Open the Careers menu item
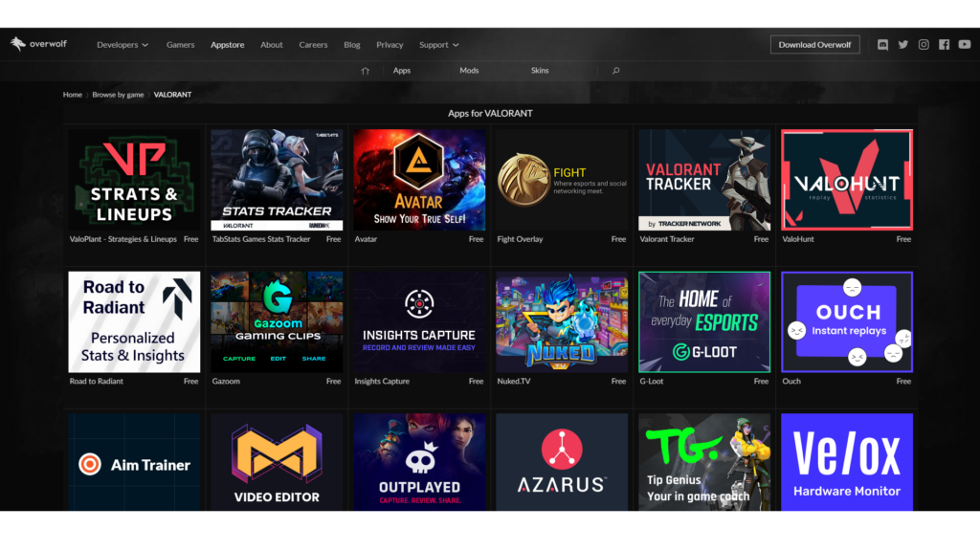 click(x=313, y=45)
